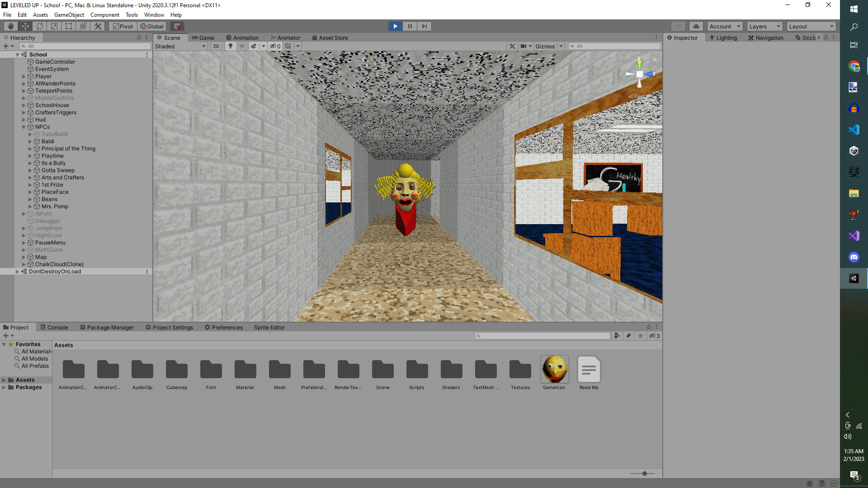Click the Collaborate cloud icon

coord(696,26)
